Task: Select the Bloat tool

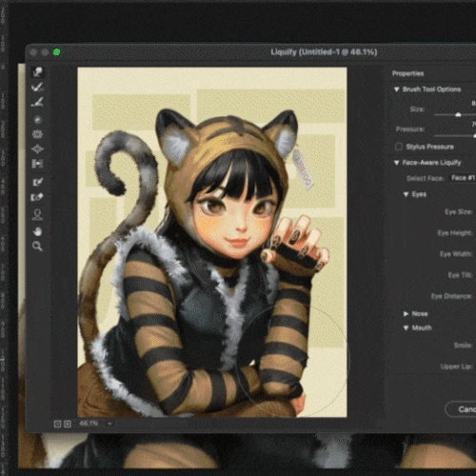Action: tap(37, 149)
